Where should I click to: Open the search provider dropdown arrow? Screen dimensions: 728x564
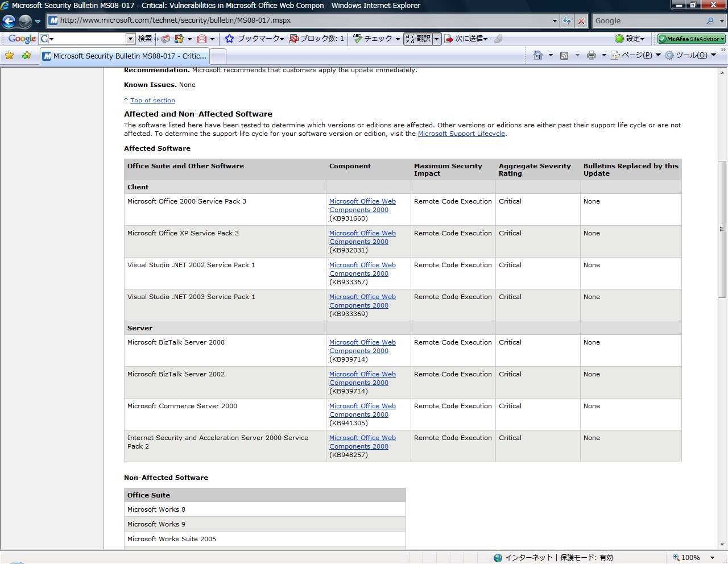[x=722, y=20]
